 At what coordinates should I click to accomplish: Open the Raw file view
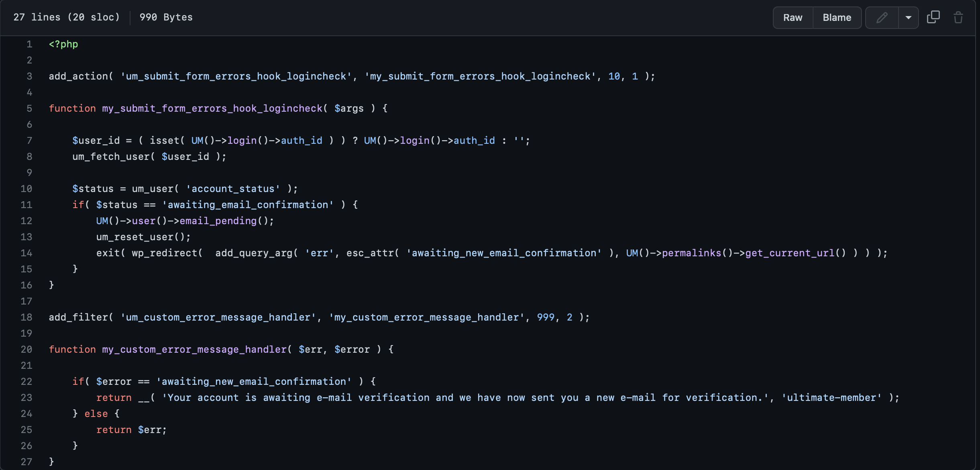pos(793,18)
